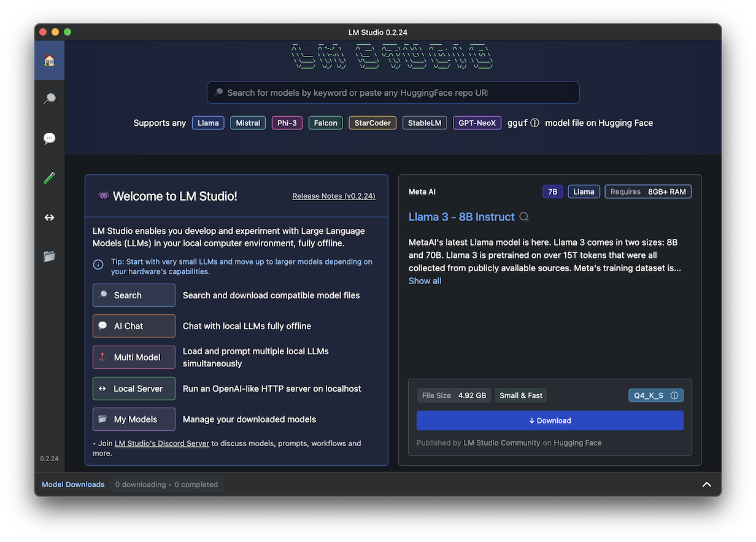
Task: Click the Model Downloads label
Action: [x=73, y=484]
